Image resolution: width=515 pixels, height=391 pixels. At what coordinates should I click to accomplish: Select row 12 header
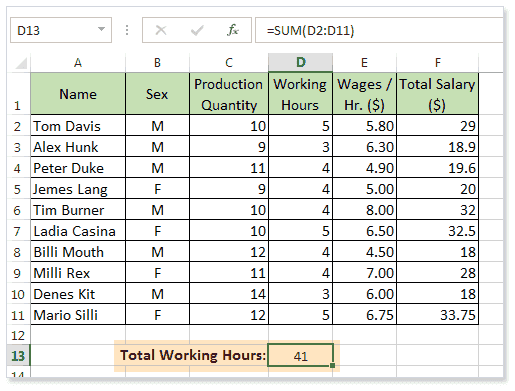click(x=18, y=335)
